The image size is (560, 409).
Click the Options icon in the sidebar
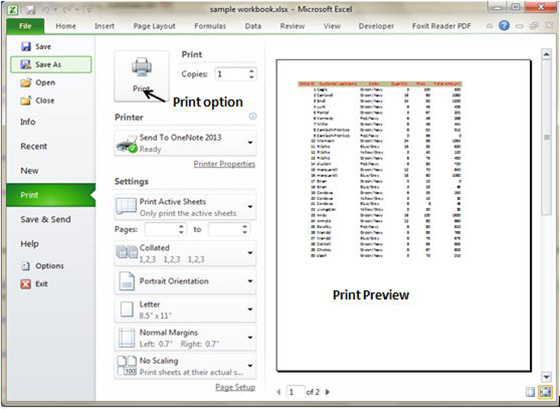25,266
